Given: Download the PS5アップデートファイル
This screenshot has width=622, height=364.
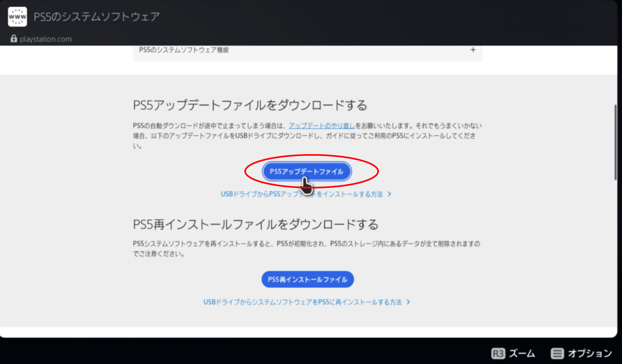Looking at the screenshot, I should point(307,172).
